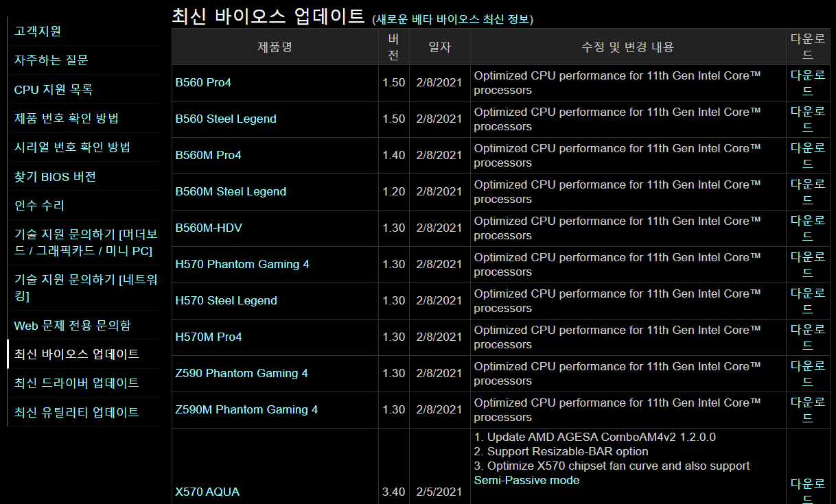The height and width of the screenshot is (504, 836).
Task: Click date 2/8/2021 in Z590M Phantom Gaming 4 row
Action: pyautogui.click(x=439, y=409)
